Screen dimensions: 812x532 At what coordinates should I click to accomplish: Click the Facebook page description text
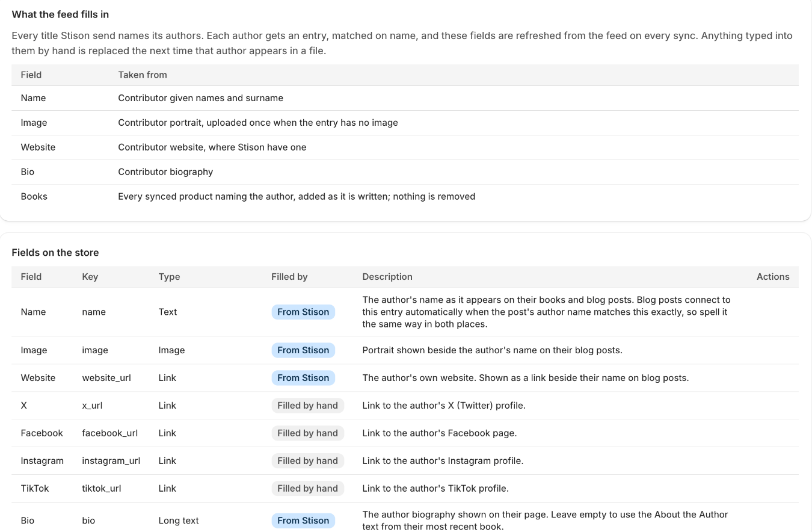[440, 433]
